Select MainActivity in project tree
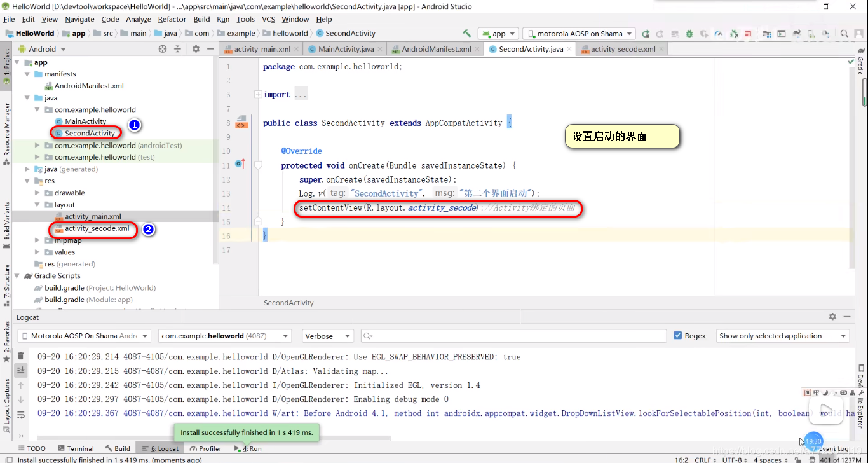Viewport: 868px width, 463px height. 85,121
